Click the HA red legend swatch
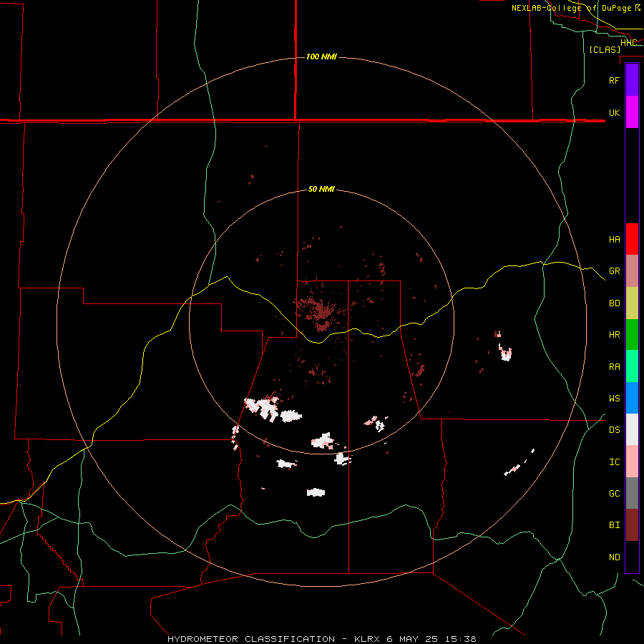Viewport: 644px width, 644px height. click(632, 239)
